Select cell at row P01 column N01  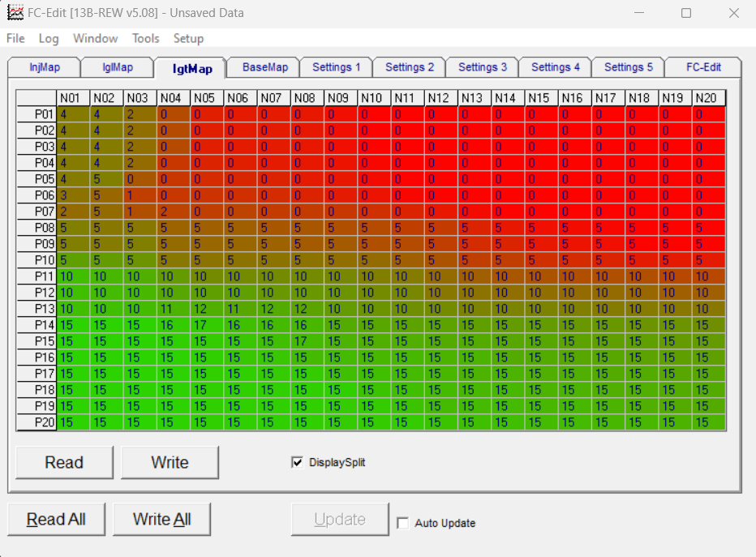pyautogui.click(x=73, y=114)
